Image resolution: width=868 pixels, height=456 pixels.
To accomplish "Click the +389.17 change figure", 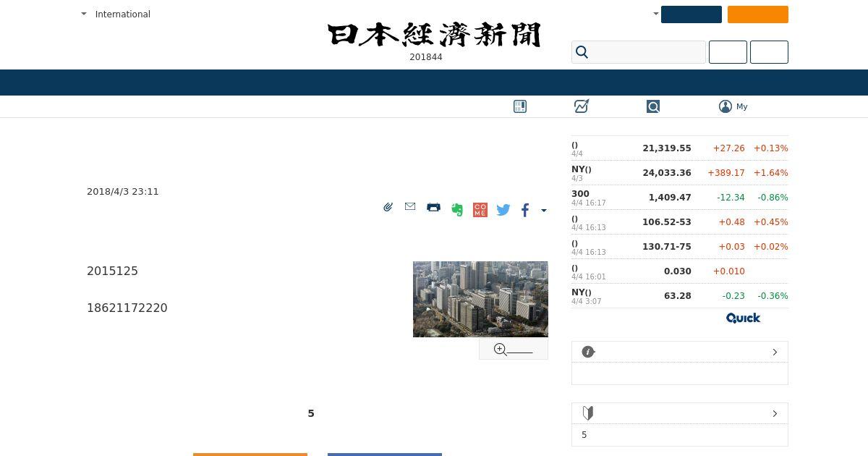I will 726,173.
